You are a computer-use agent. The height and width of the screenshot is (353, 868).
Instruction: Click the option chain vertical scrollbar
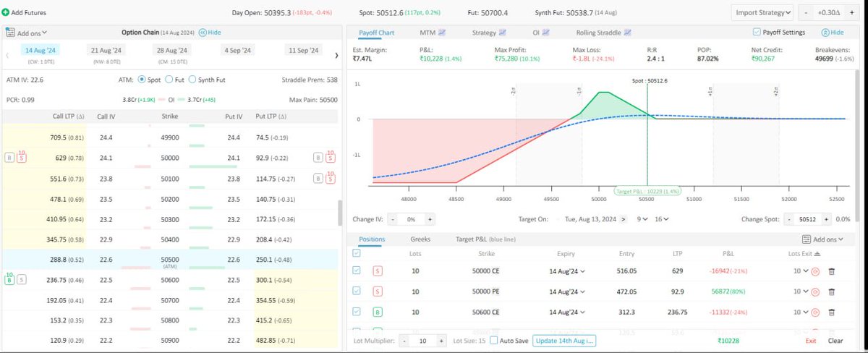click(x=339, y=213)
